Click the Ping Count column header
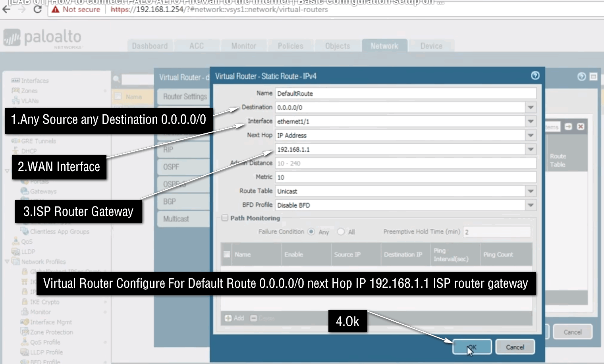This screenshot has height=364, width=604. tap(506, 254)
